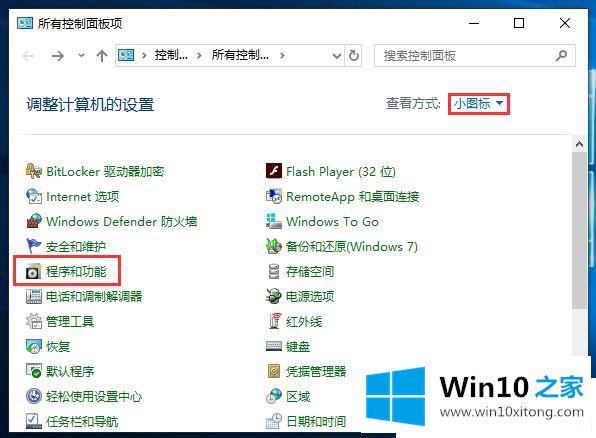This screenshot has height=438, width=596.
Task: Click the 电话和调制解调器 icon
Action: point(33,297)
